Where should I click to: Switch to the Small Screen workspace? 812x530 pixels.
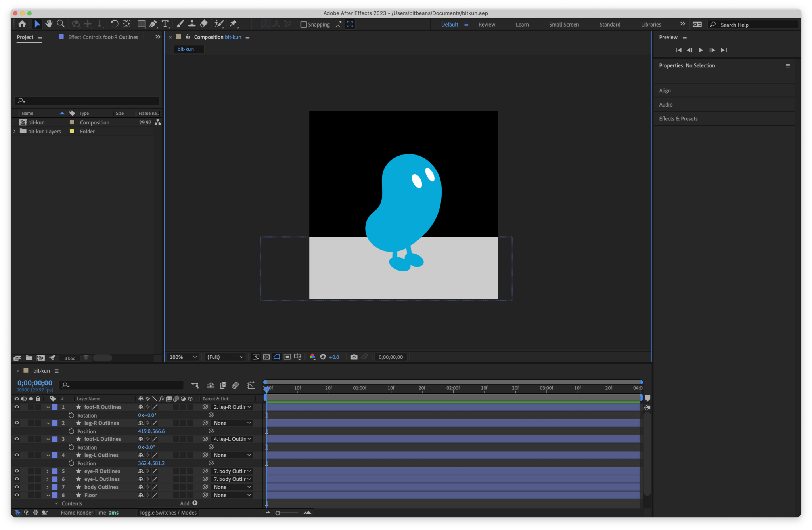564,24
